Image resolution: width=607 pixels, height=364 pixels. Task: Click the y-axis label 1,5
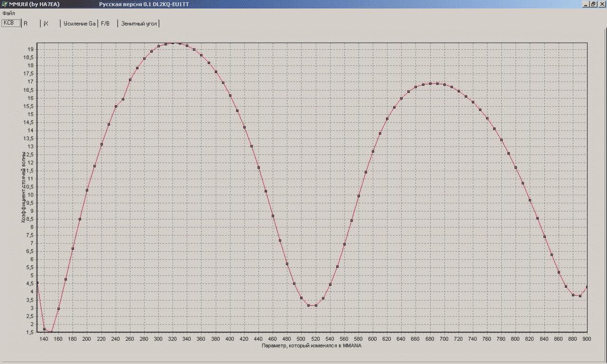pos(29,332)
